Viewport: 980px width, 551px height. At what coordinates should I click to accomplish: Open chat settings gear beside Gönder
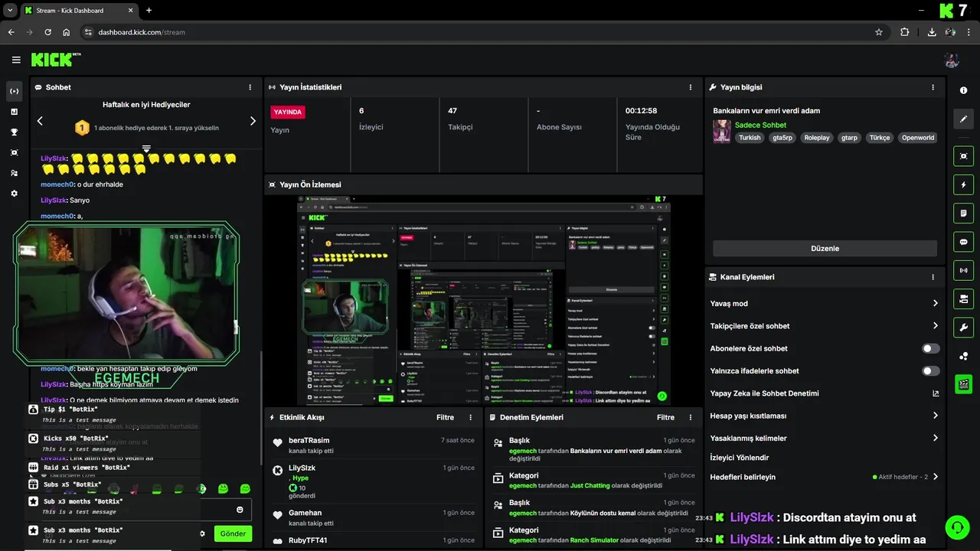click(203, 533)
